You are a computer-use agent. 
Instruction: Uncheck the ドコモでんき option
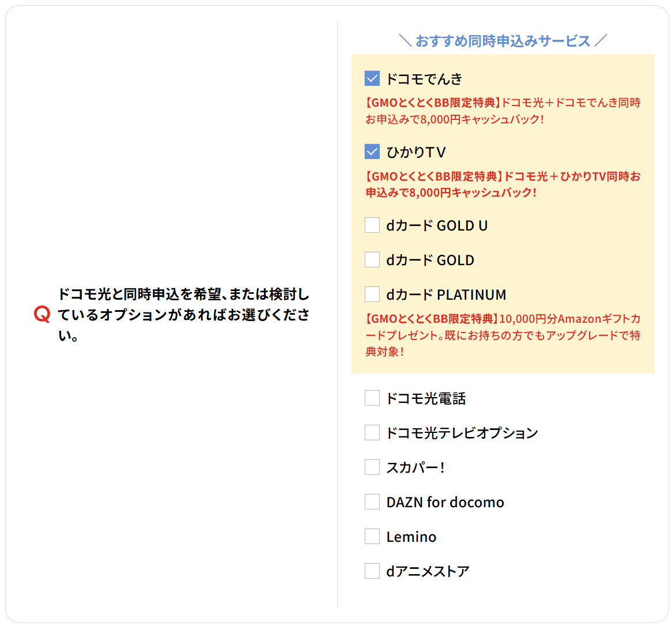coord(372,78)
